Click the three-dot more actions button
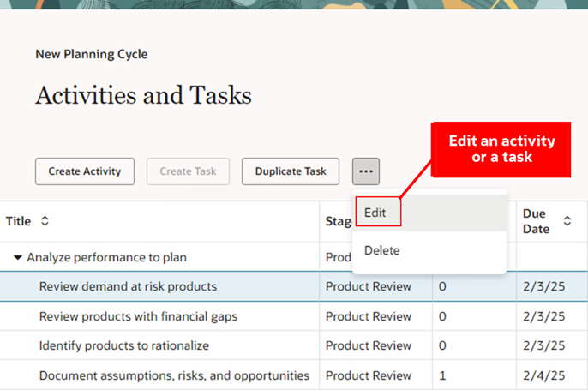The image size is (588, 390). (366, 171)
